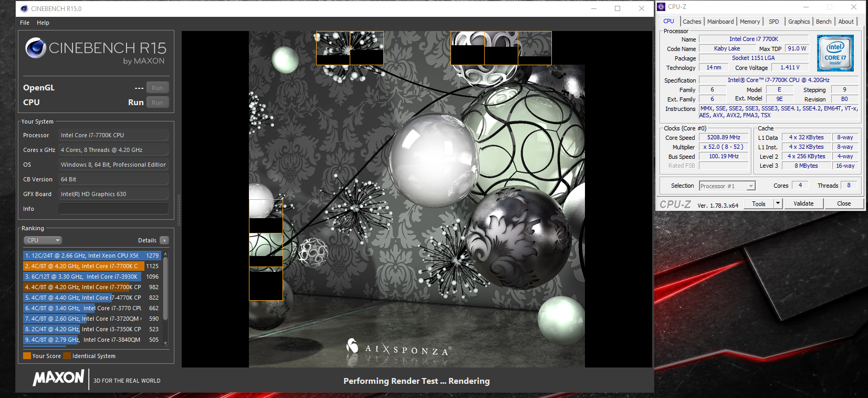Run the OpenGL benchmark test
This screenshot has height=398, width=868.
[158, 88]
